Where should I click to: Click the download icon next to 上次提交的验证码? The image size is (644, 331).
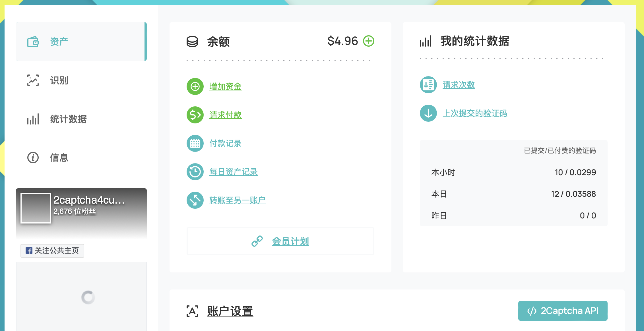tap(428, 113)
